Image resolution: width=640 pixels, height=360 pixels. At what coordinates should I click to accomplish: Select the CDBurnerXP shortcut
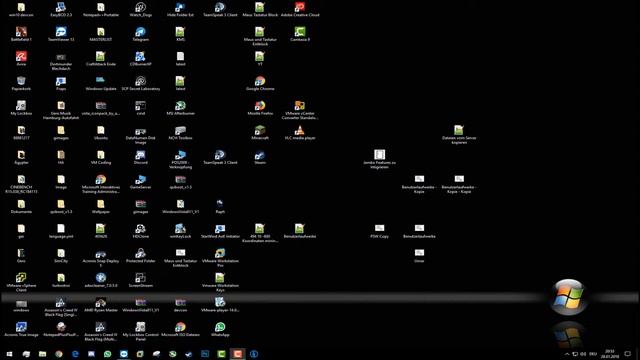(x=140, y=58)
